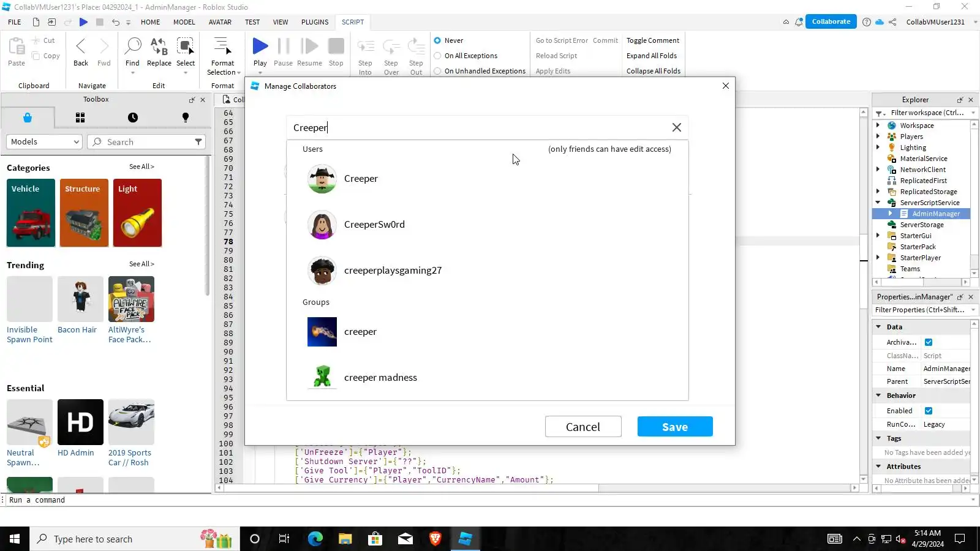Click the HD Admin model thumbnail
The height and width of the screenshot is (551, 980).
[80, 422]
